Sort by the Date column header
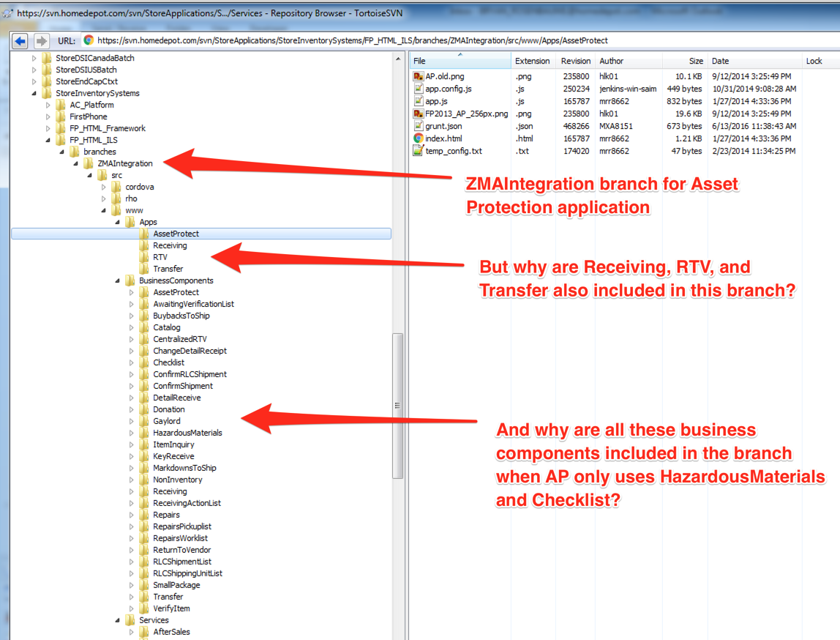This screenshot has height=640, width=840. (754, 61)
